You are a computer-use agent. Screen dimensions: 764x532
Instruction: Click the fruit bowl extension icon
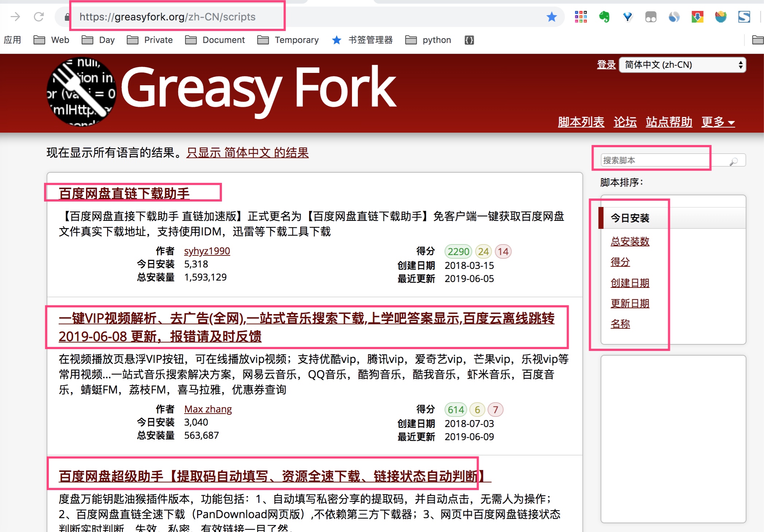[721, 17]
